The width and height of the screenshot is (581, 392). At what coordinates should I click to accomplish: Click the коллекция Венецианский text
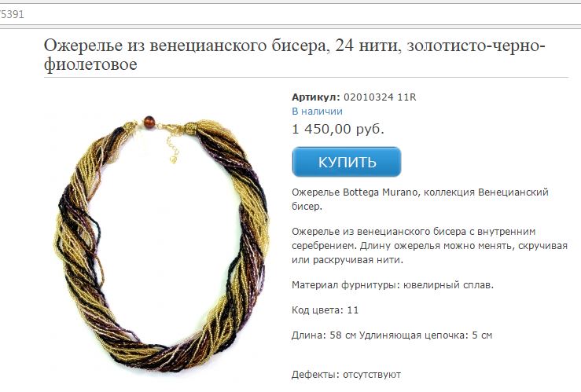[486, 192]
